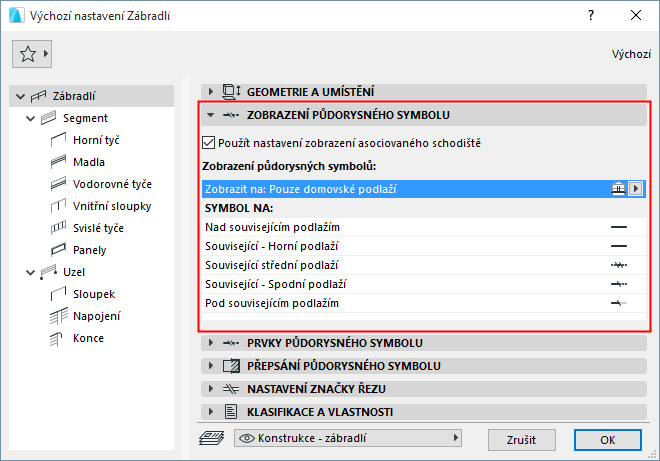Open Konstrukce - zábradlí layer dropdown

click(x=348, y=438)
